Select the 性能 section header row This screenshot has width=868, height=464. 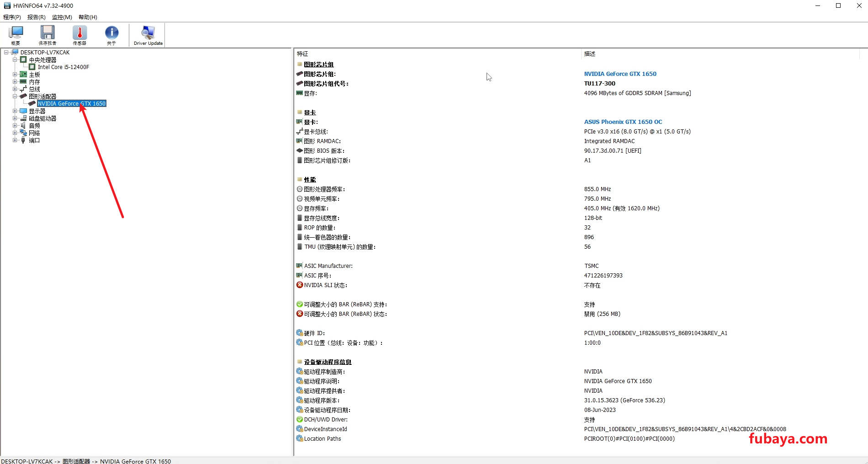click(310, 179)
